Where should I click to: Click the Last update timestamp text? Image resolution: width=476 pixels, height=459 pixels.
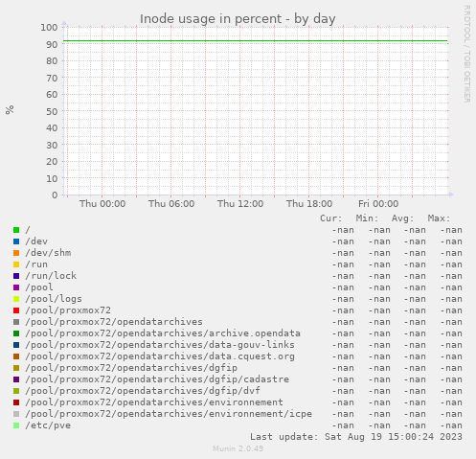[x=356, y=437]
